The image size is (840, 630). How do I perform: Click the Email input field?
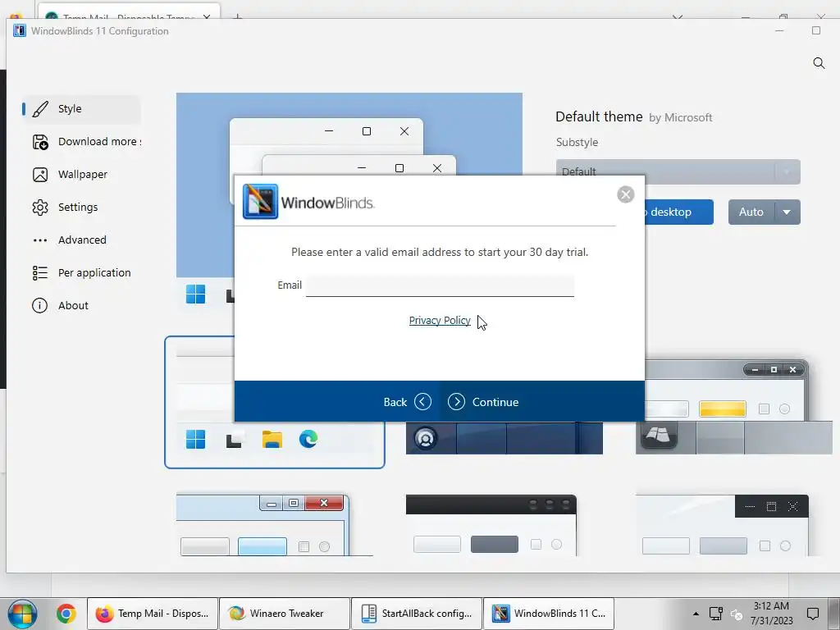(x=440, y=286)
